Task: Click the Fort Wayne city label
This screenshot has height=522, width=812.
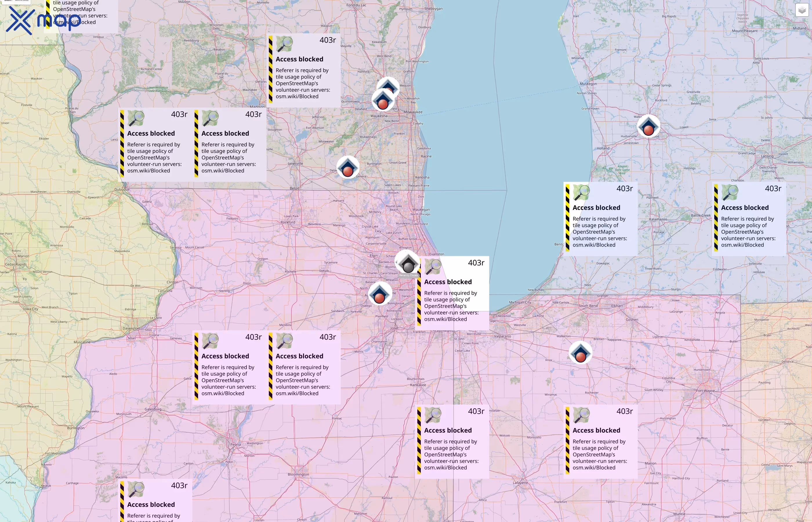Action: (706, 390)
